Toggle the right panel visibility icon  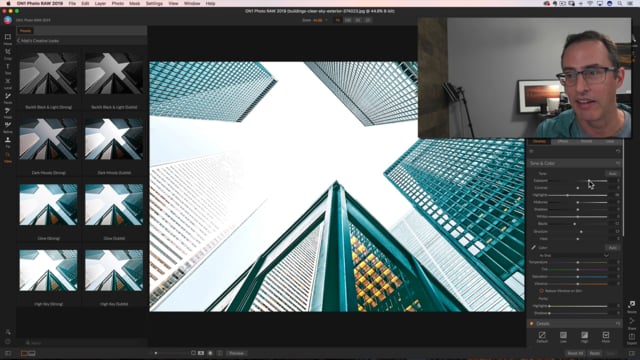(x=632, y=353)
